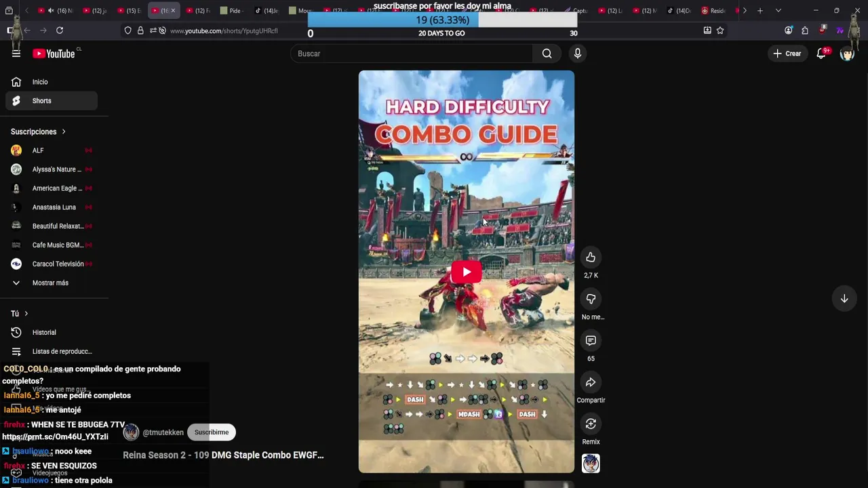This screenshot has width=868, height=488.
Task: Click the search magnifier button
Action: [547, 54]
